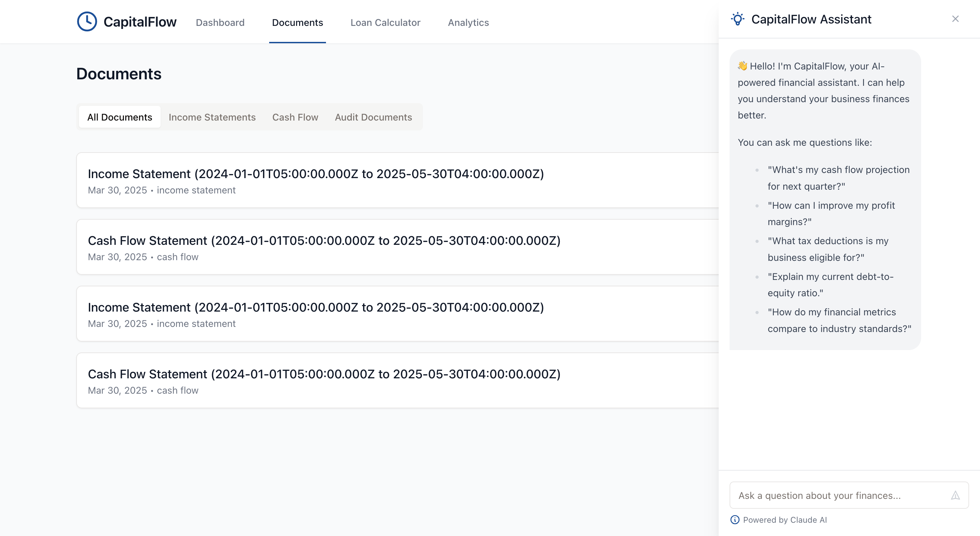
Task: Switch to the Audit Documents tab
Action: [x=373, y=117]
